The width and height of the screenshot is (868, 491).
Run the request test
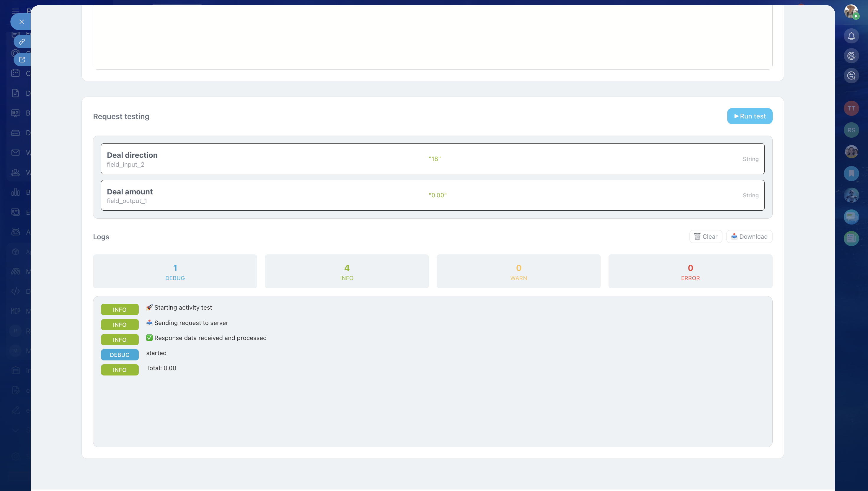pyautogui.click(x=749, y=116)
